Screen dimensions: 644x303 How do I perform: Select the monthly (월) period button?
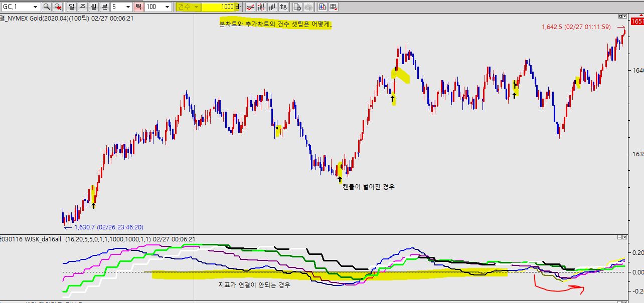(x=93, y=7)
